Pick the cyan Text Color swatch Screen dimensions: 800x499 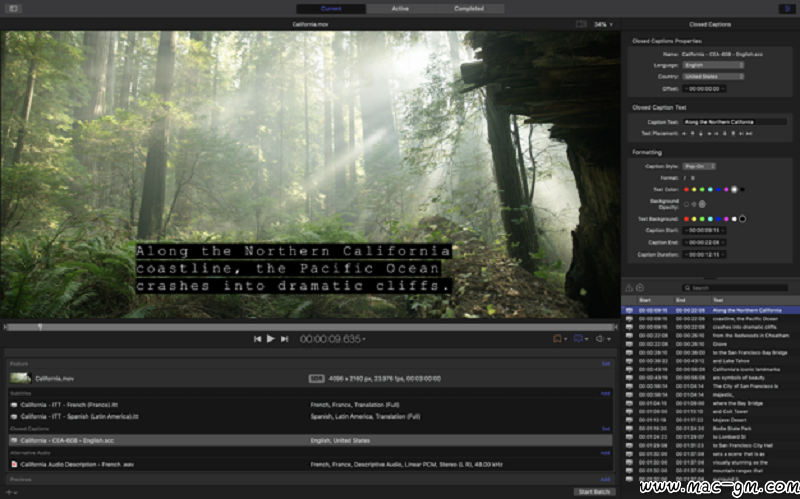coord(710,190)
